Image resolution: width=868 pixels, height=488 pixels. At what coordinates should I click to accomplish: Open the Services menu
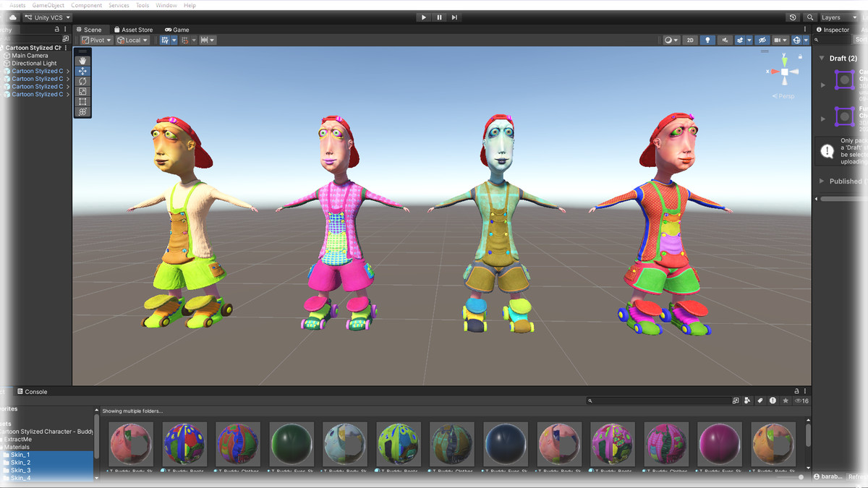(119, 5)
